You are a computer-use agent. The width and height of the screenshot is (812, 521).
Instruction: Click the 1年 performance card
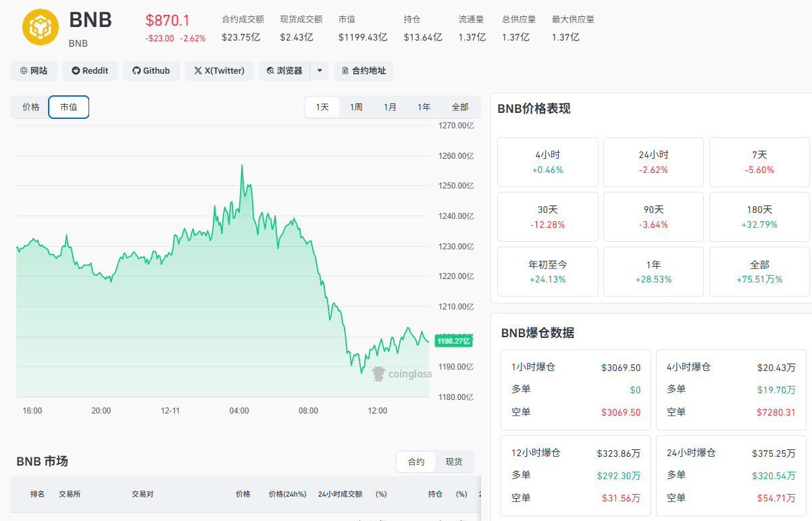pyautogui.click(x=653, y=272)
